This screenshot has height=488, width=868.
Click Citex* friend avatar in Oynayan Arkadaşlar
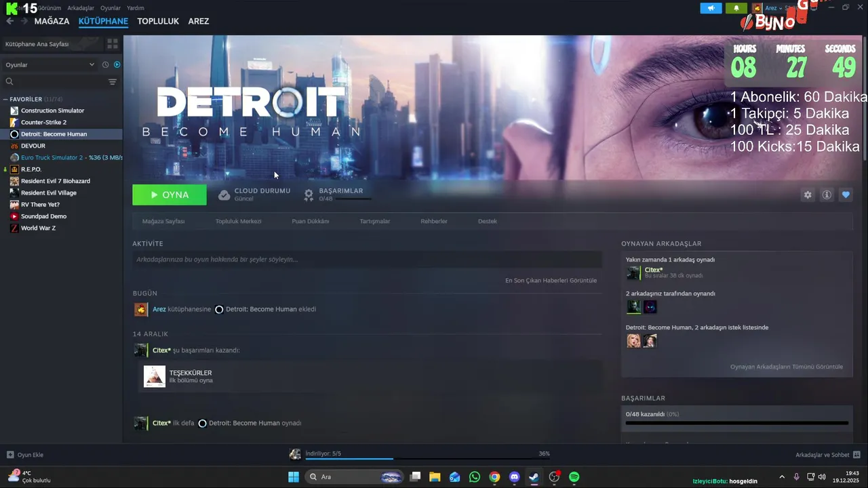tap(633, 273)
